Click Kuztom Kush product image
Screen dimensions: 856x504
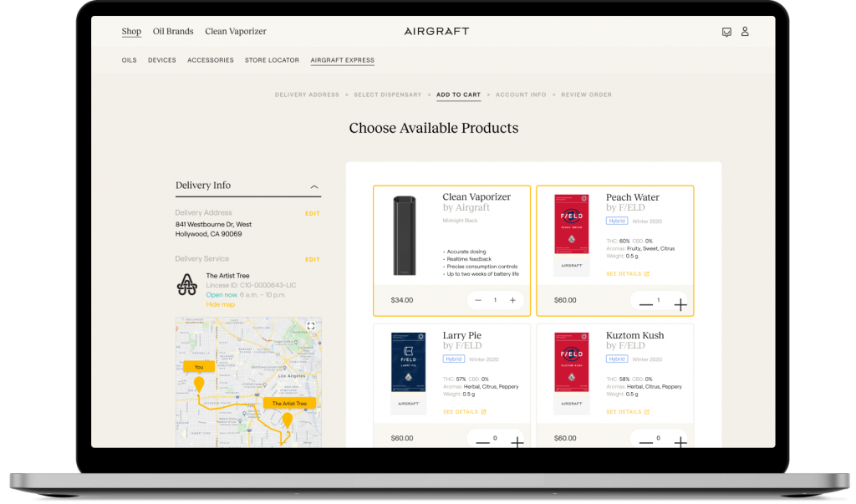pyautogui.click(x=572, y=373)
